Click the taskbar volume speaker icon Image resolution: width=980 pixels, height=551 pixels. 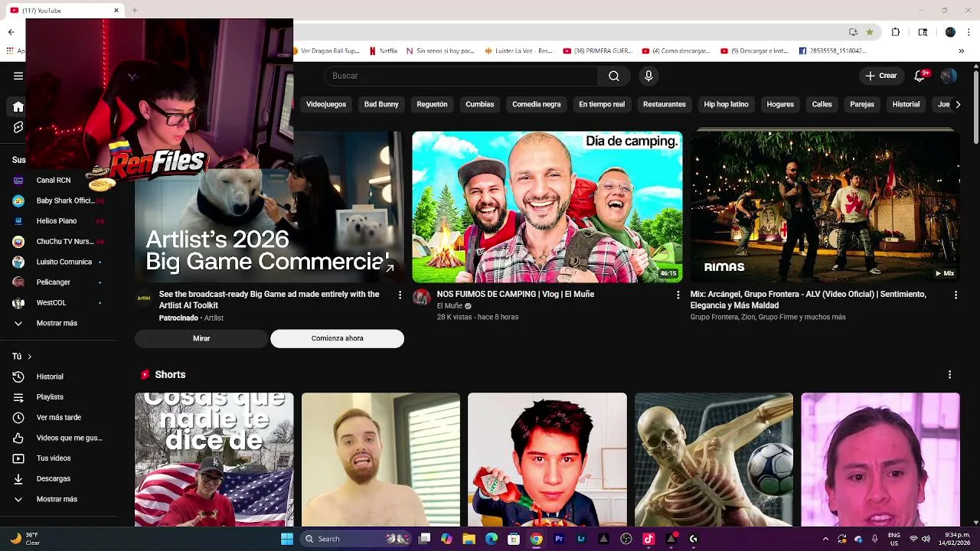point(926,539)
